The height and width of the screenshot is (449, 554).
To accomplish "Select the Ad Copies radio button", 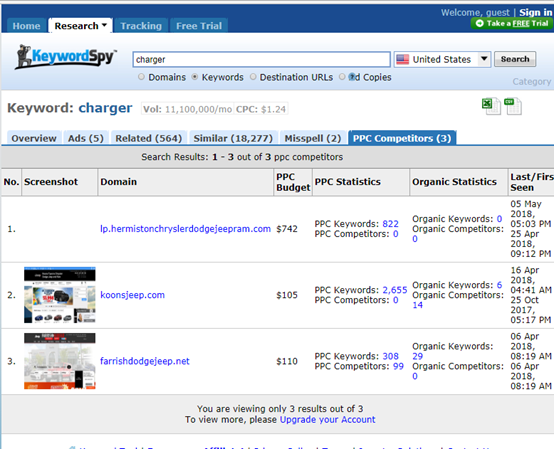I will 342,77.
